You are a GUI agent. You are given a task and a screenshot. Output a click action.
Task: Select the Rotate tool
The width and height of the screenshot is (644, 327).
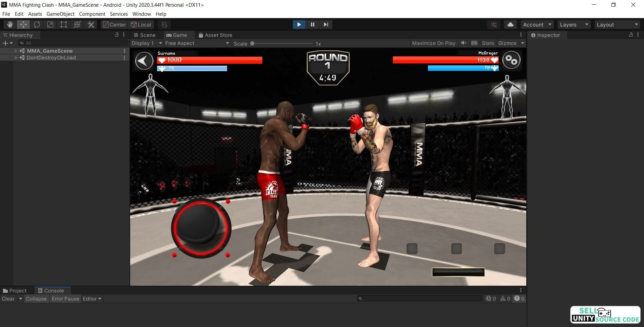pos(37,24)
